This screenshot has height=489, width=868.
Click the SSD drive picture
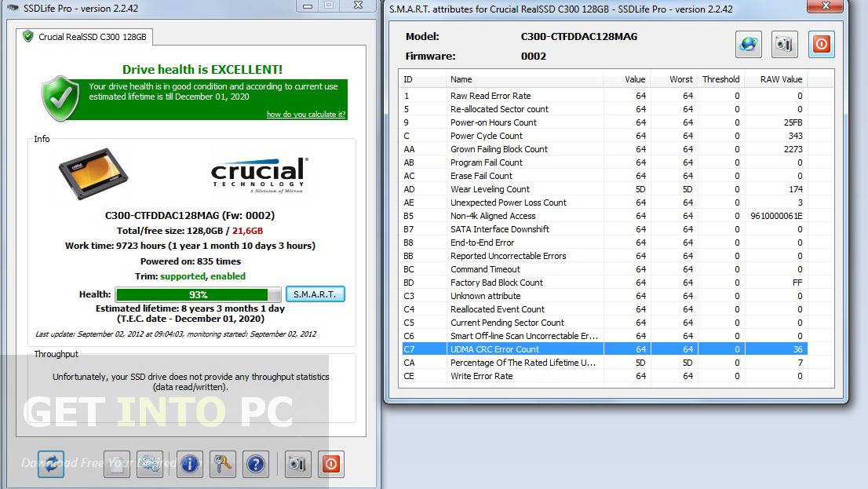pos(93,173)
